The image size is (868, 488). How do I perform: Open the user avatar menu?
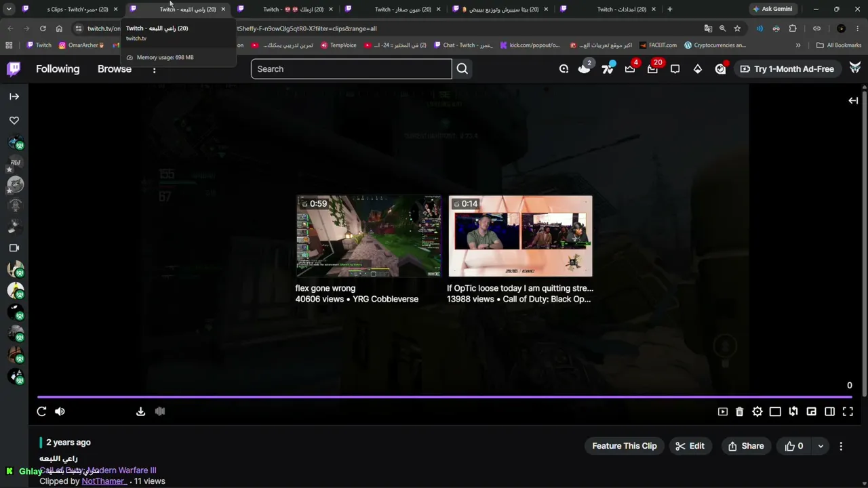click(855, 68)
